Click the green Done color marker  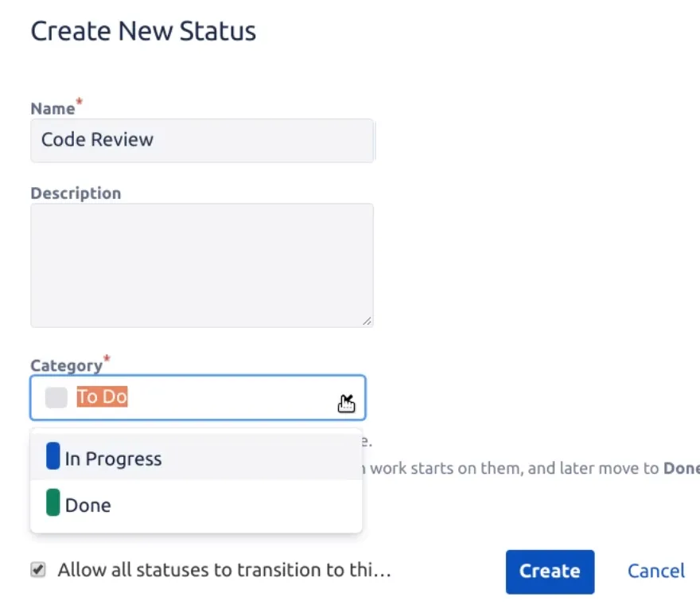(x=52, y=503)
